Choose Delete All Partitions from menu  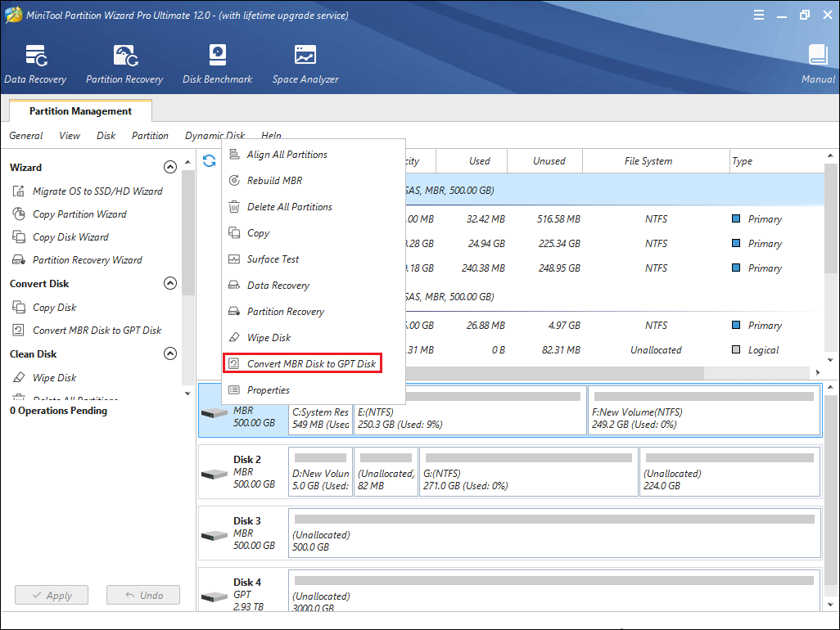tap(314, 207)
